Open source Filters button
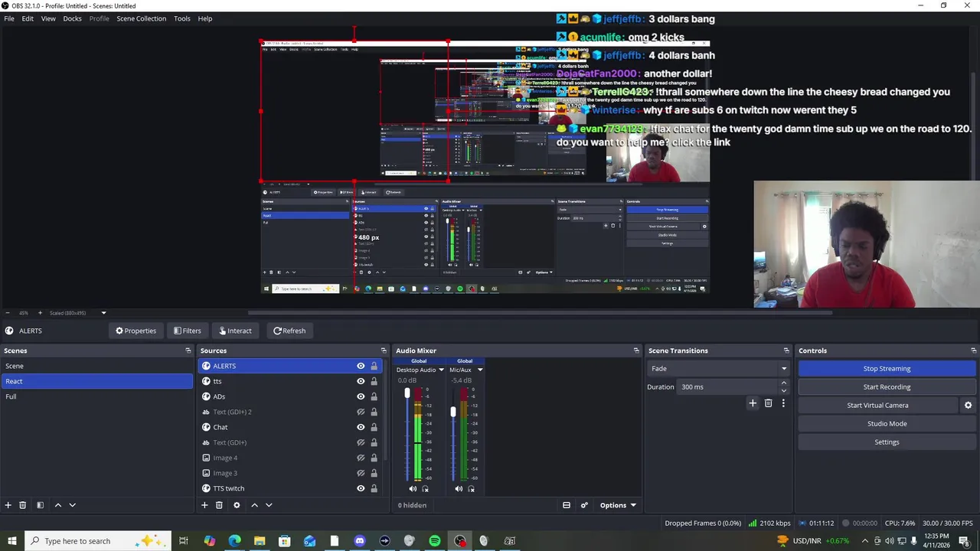 [187, 331]
